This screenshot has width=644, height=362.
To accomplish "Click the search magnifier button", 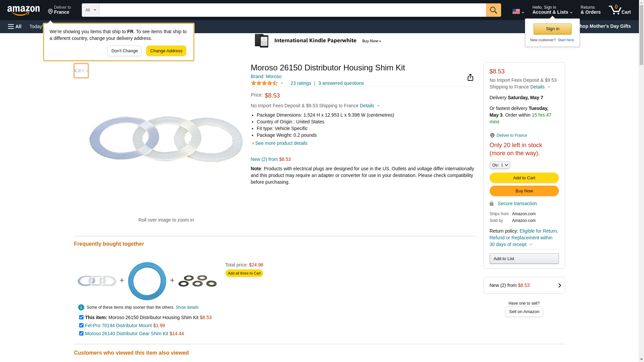I will [x=493, y=10].
